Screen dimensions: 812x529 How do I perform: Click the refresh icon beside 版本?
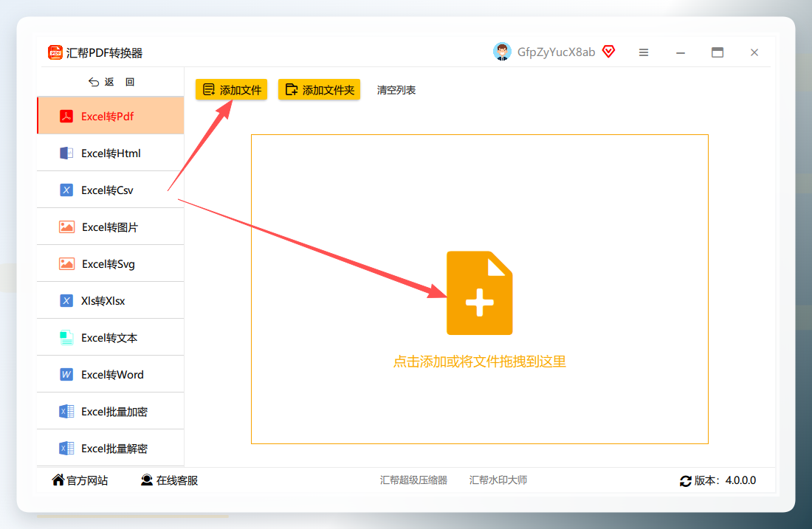pos(686,481)
